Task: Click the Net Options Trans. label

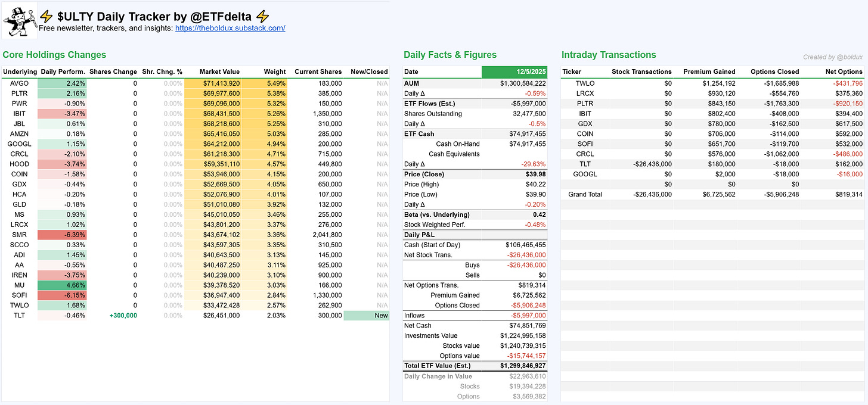Action: pos(431,285)
